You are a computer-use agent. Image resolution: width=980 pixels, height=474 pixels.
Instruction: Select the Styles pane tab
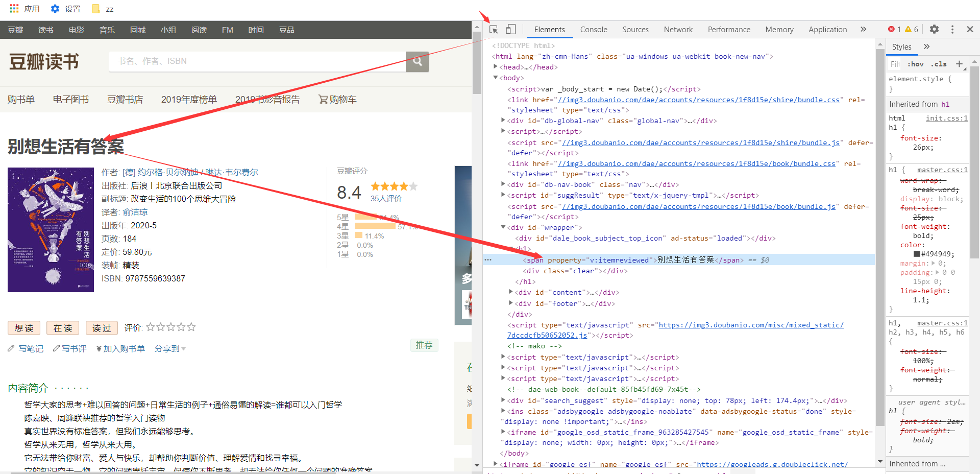(x=902, y=46)
